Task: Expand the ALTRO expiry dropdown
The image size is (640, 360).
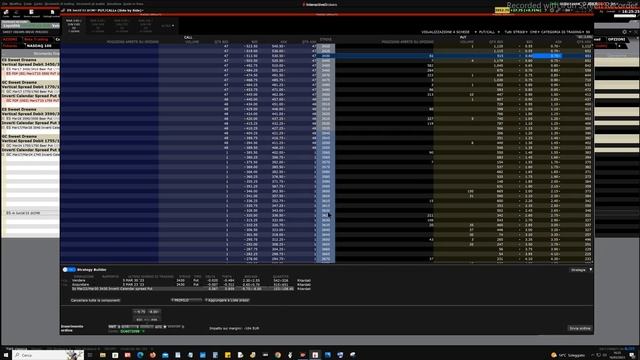Action: 168,26
